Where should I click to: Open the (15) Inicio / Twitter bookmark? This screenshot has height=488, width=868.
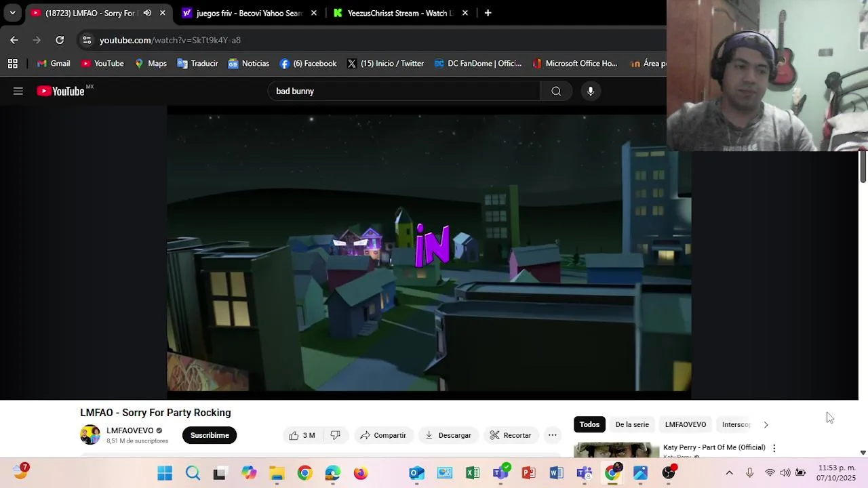pos(385,64)
